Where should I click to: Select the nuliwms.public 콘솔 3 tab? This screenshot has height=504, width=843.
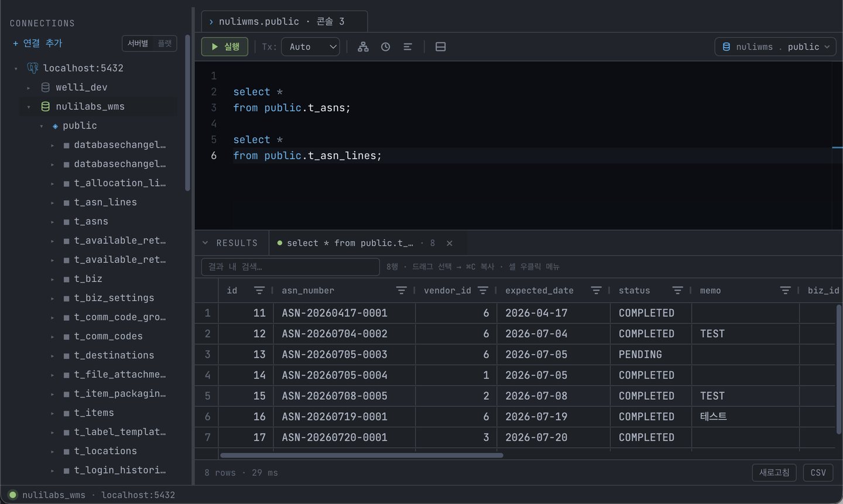tap(285, 22)
